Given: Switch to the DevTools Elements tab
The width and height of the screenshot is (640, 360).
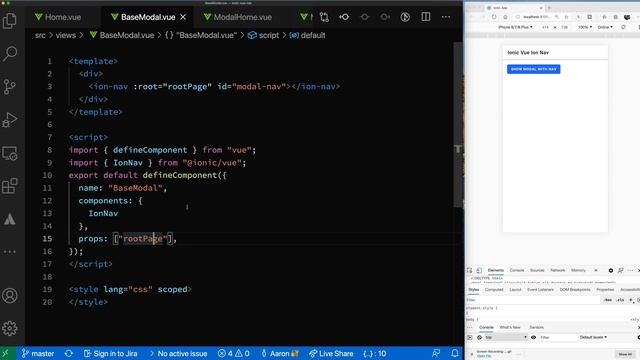Looking at the screenshot, I should [x=496, y=270].
